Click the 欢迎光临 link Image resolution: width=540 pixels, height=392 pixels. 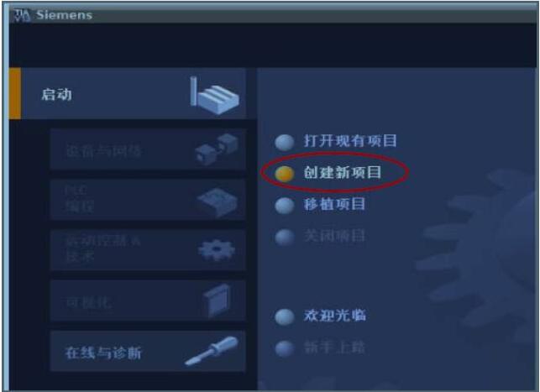tap(334, 316)
